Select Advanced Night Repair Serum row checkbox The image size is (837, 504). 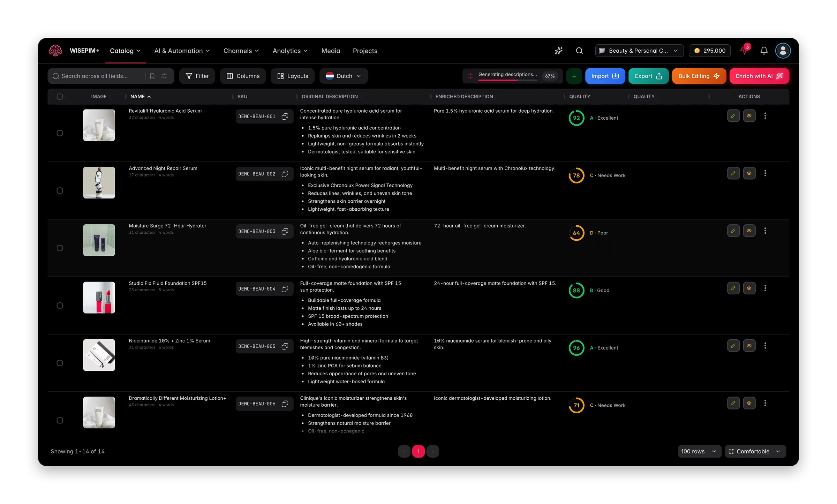(x=60, y=191)
